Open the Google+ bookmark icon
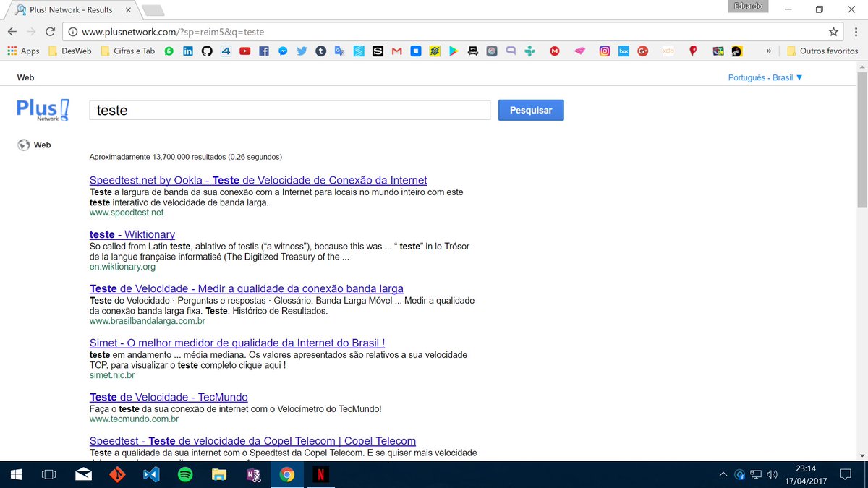The image size is (868, 488). 642,51
